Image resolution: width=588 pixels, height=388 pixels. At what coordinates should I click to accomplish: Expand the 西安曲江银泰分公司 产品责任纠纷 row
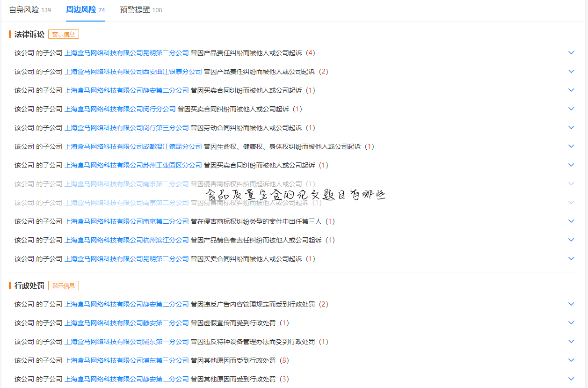571,72
